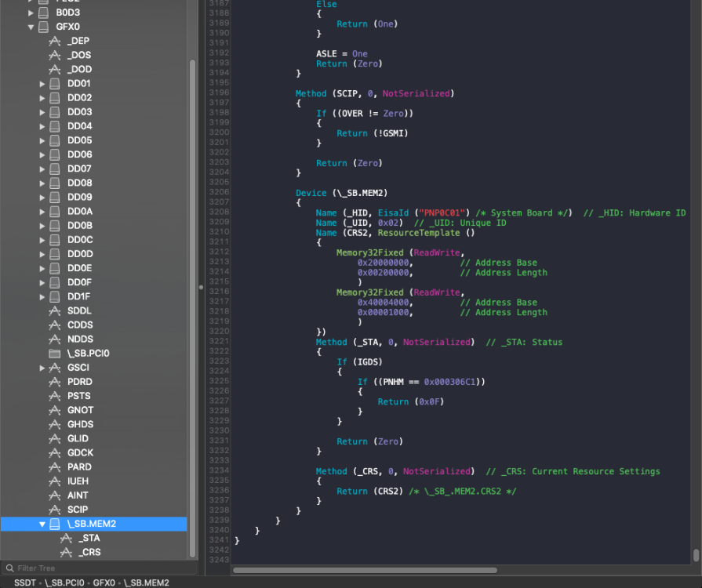The width and height of the screenshot is (702, 588).
Task: Select the DD0D tree item
Action: pyautogui.click(x=93, y=254)
